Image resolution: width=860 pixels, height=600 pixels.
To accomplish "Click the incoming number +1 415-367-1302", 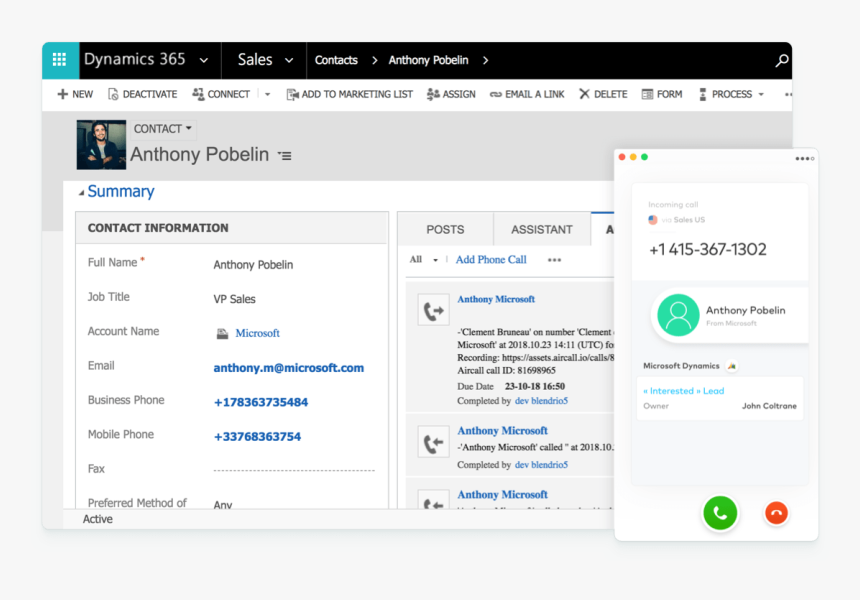I will point(708,250).
